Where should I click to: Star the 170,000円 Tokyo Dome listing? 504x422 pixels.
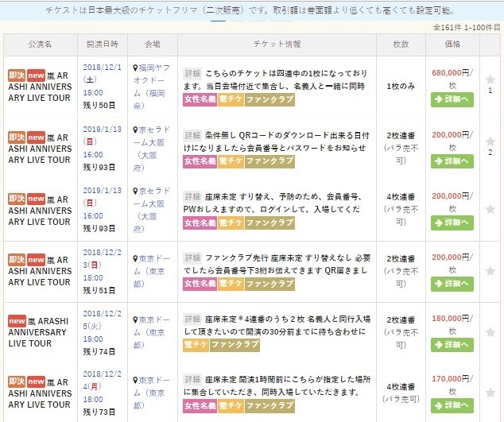(x=490, y=393)
